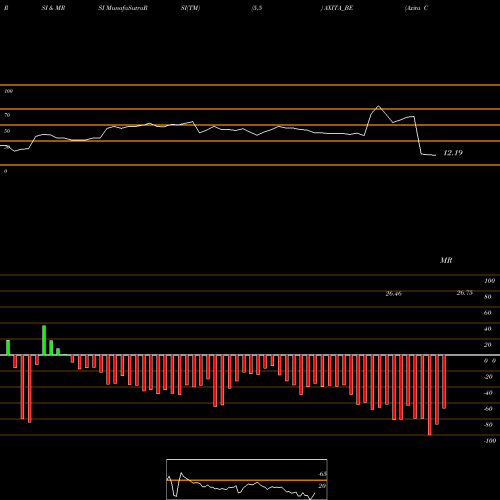This screenshot has width=500, height=500.
Task: Open the mini overview chart thumbnail
Action: pos(247,479)
